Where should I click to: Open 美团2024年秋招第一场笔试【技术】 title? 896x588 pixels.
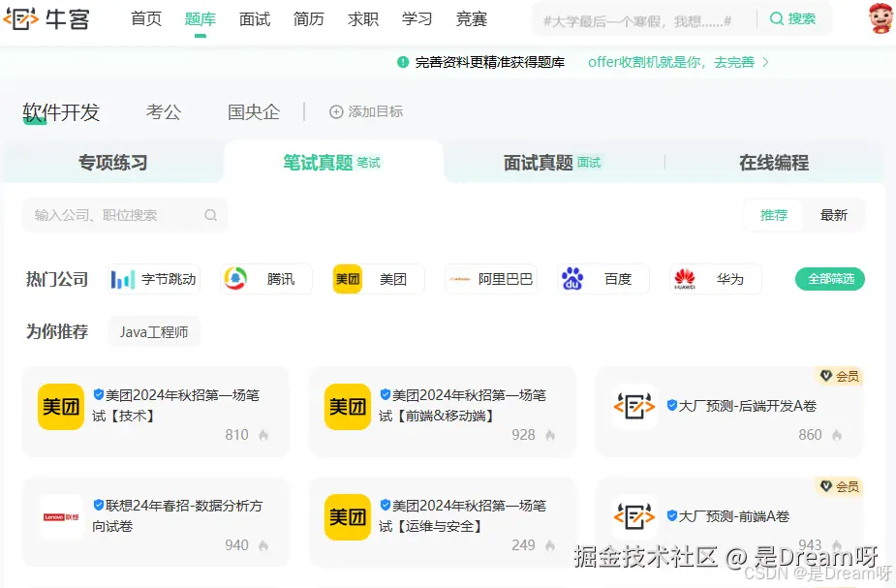(x=176, y=405)
